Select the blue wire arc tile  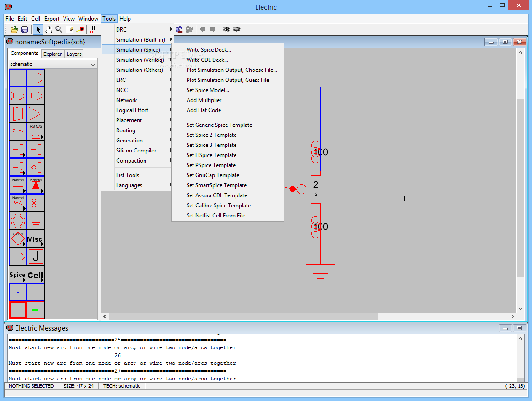pyautogui.click(x=18, y=309)
